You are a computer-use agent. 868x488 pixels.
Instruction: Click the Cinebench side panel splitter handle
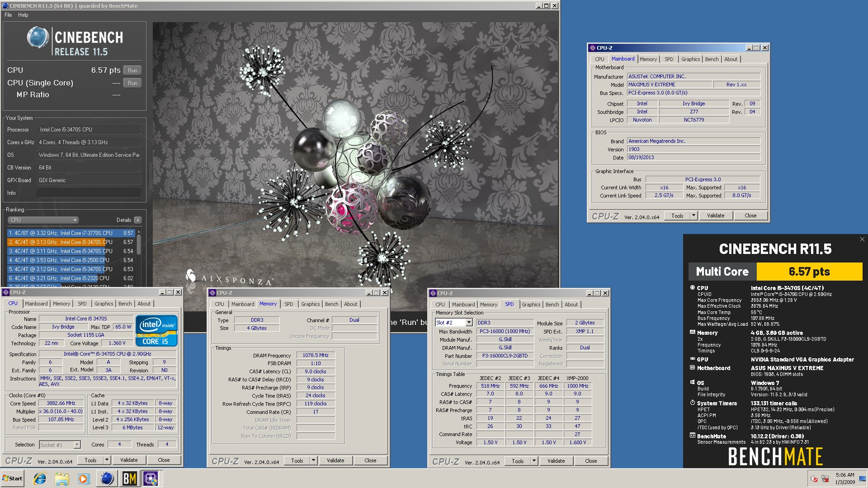click(x=150, y=175)
